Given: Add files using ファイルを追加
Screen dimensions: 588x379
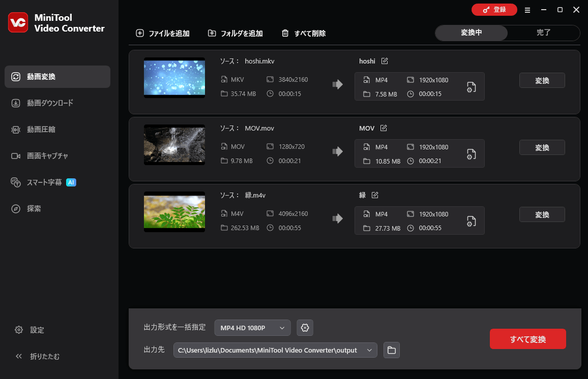Looking at the screenshot, I should [162, 33].
